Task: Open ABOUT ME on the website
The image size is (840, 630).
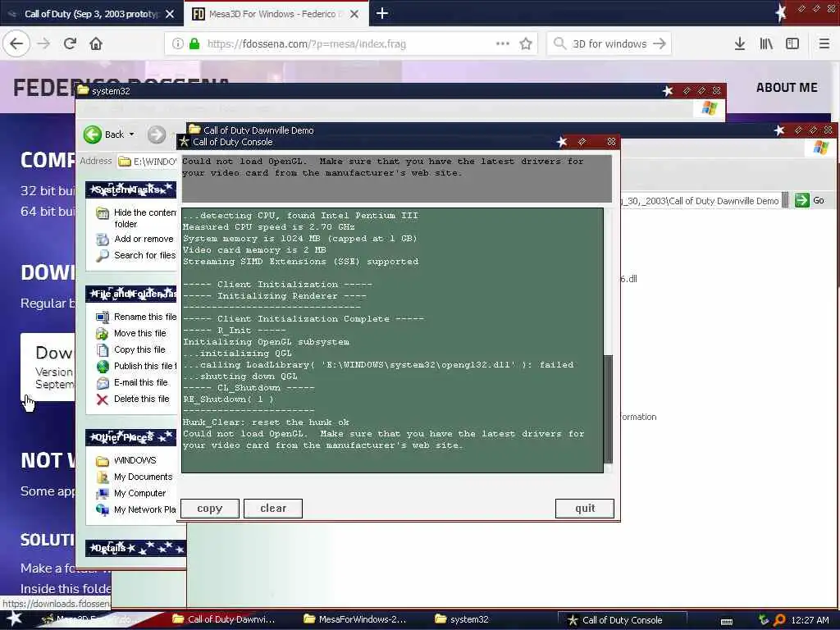Action: tap(787, 87)
